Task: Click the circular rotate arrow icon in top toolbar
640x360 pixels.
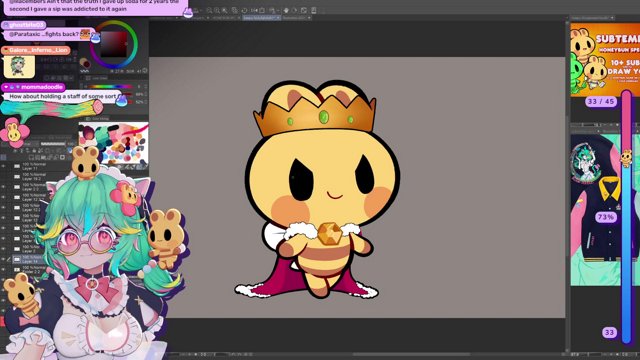Action: click(x=244, y=10)
